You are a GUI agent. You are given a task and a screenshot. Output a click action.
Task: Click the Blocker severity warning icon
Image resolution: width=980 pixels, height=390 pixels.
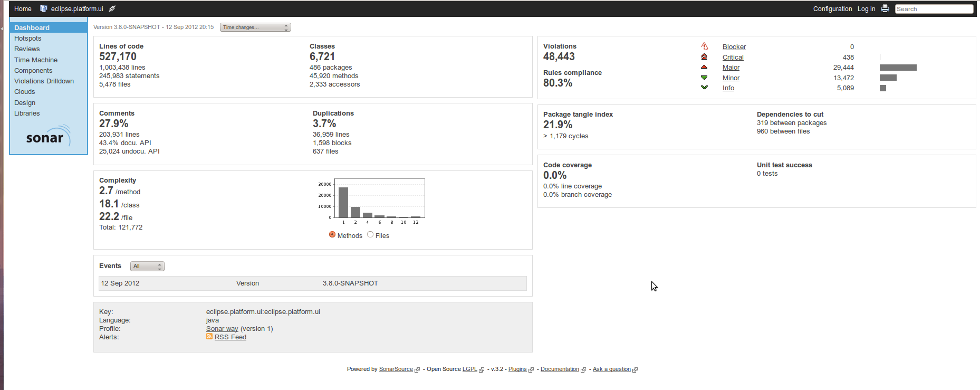pos(704,46)
